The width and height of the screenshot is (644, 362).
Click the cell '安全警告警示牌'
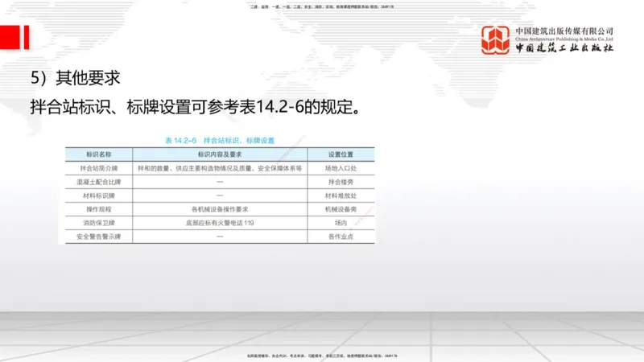(98, 237)
